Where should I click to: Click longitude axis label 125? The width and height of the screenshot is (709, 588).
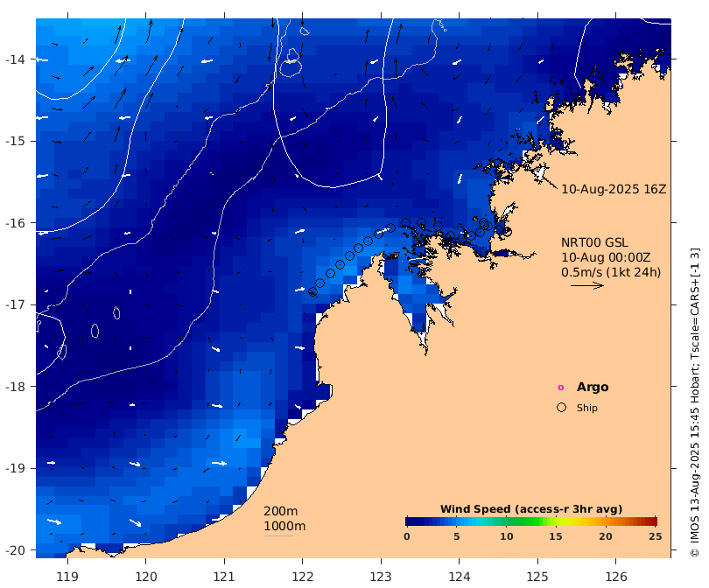537,577
